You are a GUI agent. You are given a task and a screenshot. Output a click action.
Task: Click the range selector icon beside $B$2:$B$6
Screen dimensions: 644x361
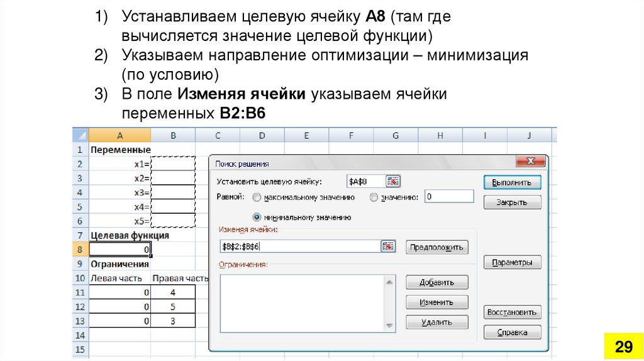point(388,246)
